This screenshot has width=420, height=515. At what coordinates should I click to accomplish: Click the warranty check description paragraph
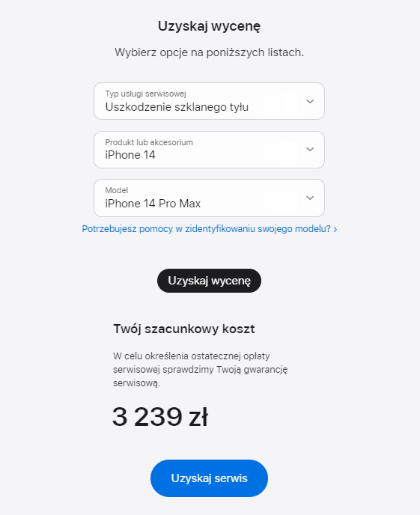[201, 370]
